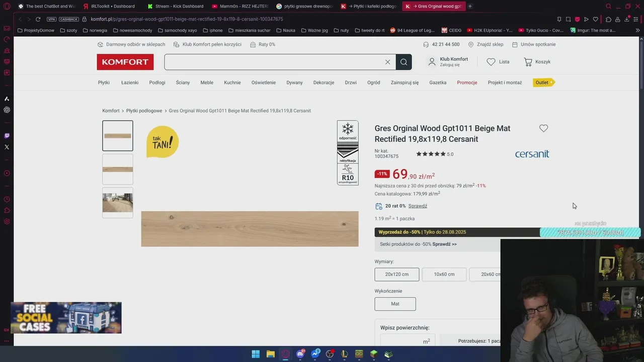Open szoty bookmarks folder

tap(68, 30)
